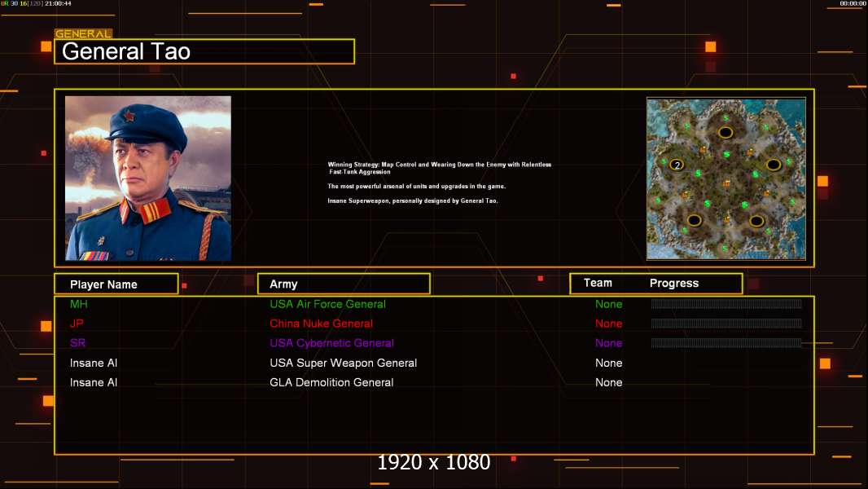The image size is (868, 489).
Task: Select the eastern empty start position circle
Action: [x=774, y=165]
